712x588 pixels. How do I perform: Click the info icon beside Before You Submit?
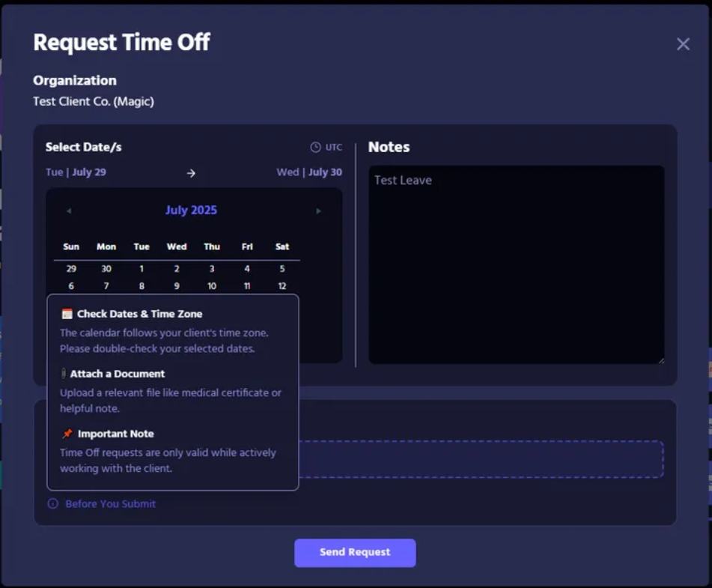tap(53, 503)
